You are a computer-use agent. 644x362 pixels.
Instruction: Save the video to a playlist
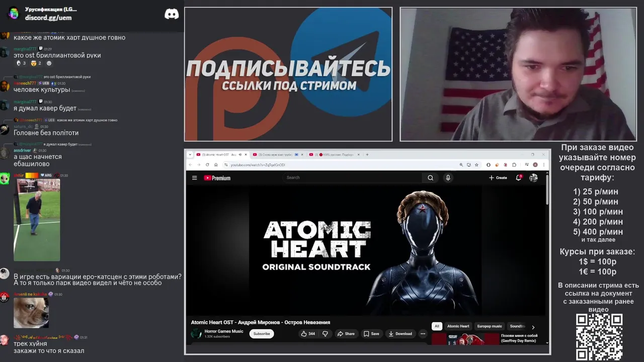coord(371,334)
